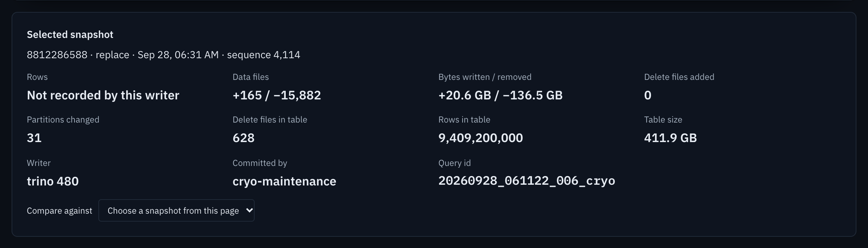Click the Bytes written / removed label
Viewport: 868px width, 248px height.
pos(485,77)
